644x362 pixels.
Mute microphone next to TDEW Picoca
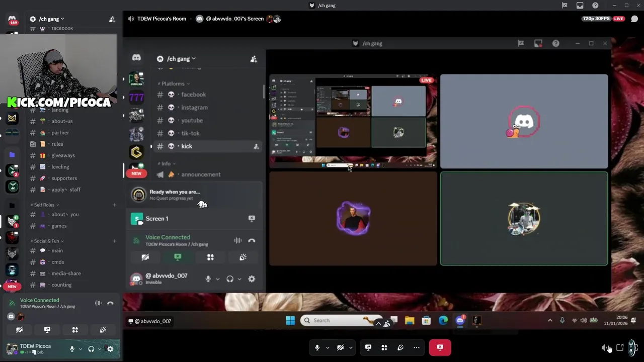click(x=72, y=349)
